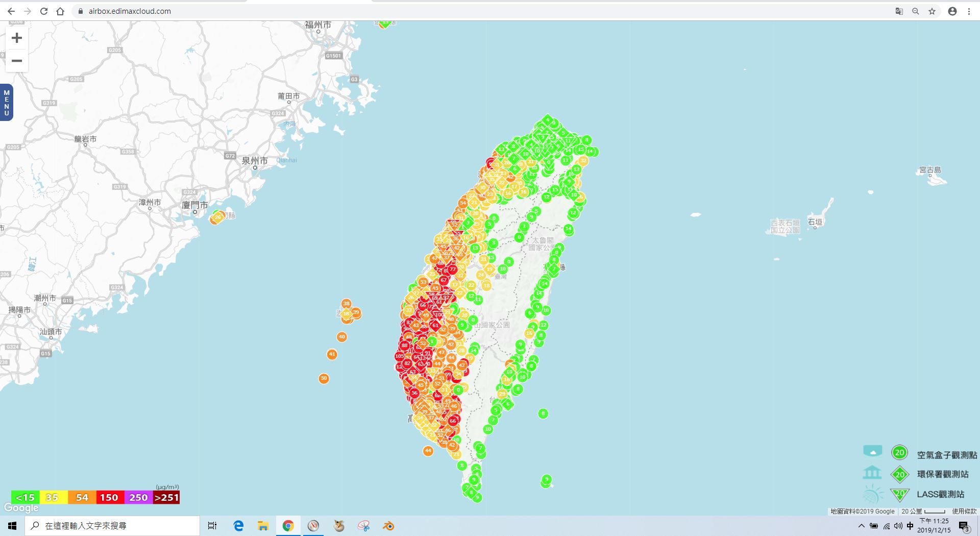
Task: Click the LASS觀測站 legend label
Action: click(941, 494)
